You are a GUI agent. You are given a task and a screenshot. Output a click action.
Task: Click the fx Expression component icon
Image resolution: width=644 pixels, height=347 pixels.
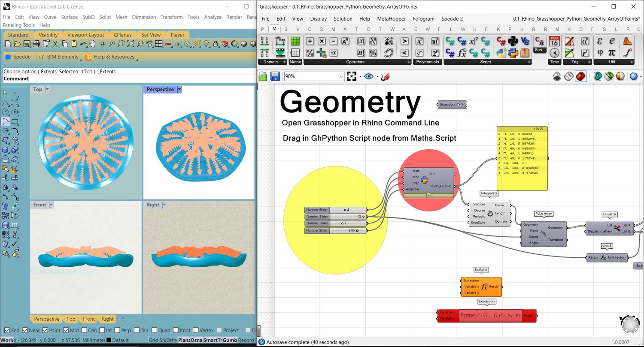(x=462, y=53)
